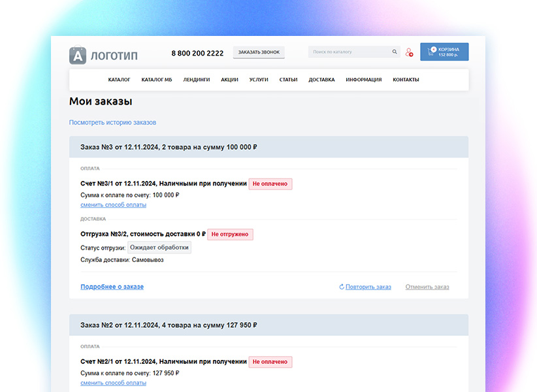Viewport: 537px width, 392px height.
Task: Open the КАТАЛОГ menu item
Action: pos(120,79)
